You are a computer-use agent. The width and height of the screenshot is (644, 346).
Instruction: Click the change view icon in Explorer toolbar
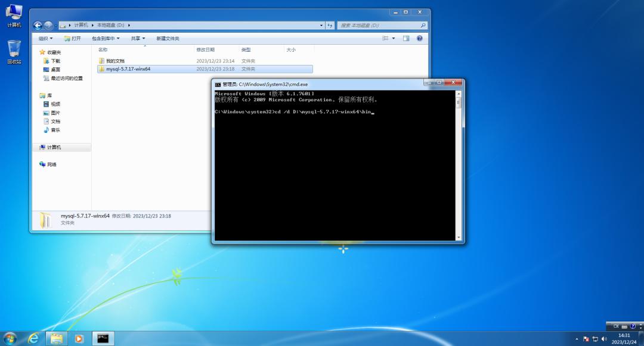(385, 38)
